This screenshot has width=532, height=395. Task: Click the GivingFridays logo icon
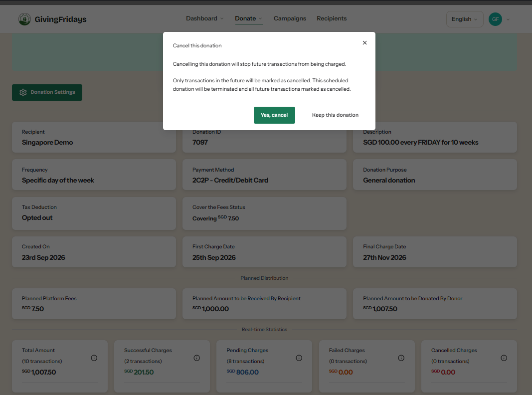(24, 19)
